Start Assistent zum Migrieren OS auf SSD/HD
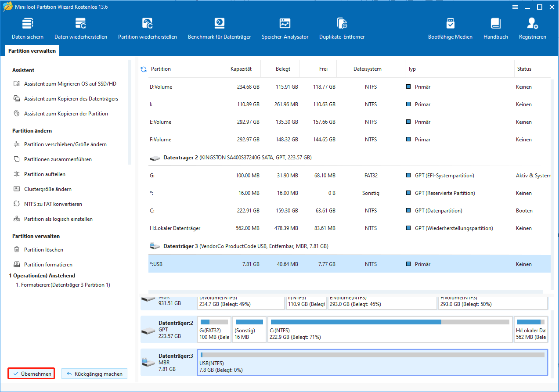 tap(70, 84)
